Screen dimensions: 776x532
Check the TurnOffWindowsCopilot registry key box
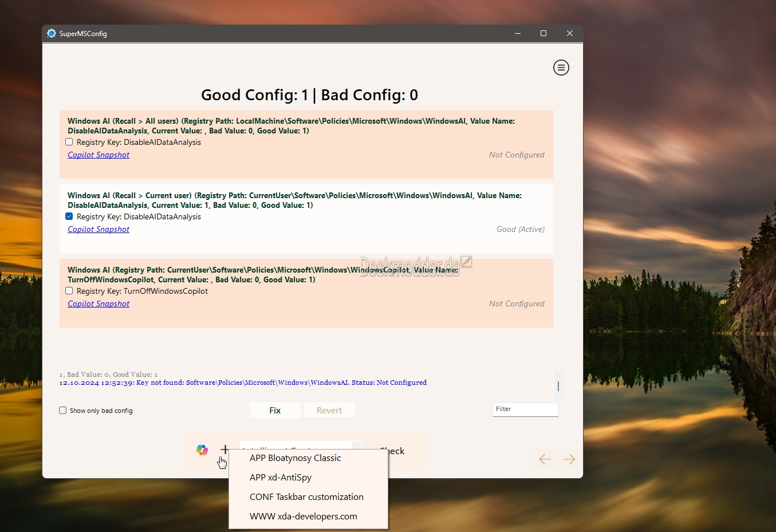click(x=69, y=291)
